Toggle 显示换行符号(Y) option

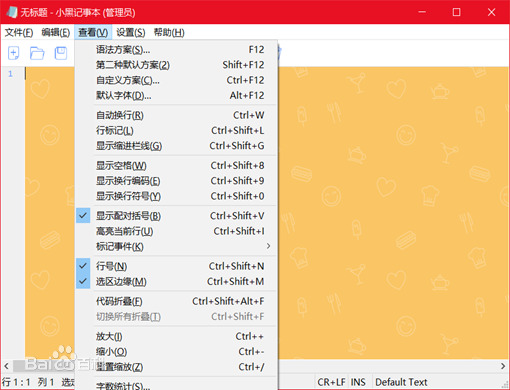pos(176,196)
